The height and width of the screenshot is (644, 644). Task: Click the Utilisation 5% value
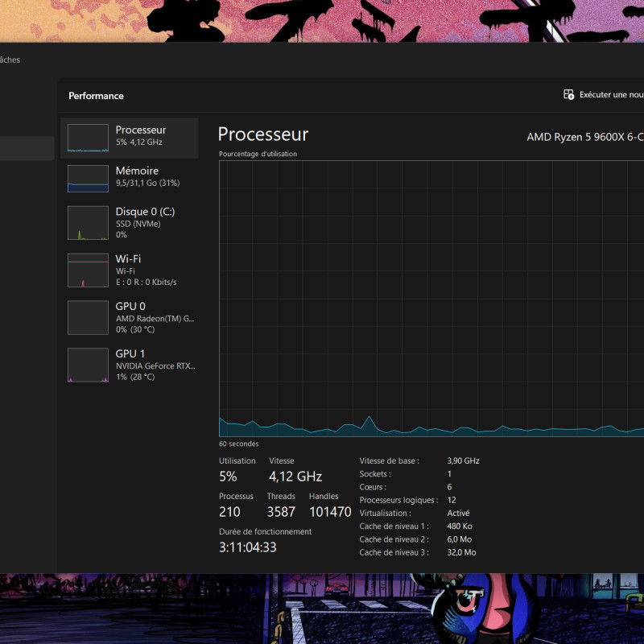click(x=228, y=476)
